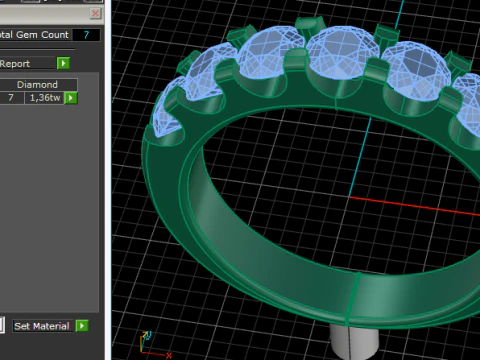
Task: Click the green arrow next to Set Material
Action: 82,326
